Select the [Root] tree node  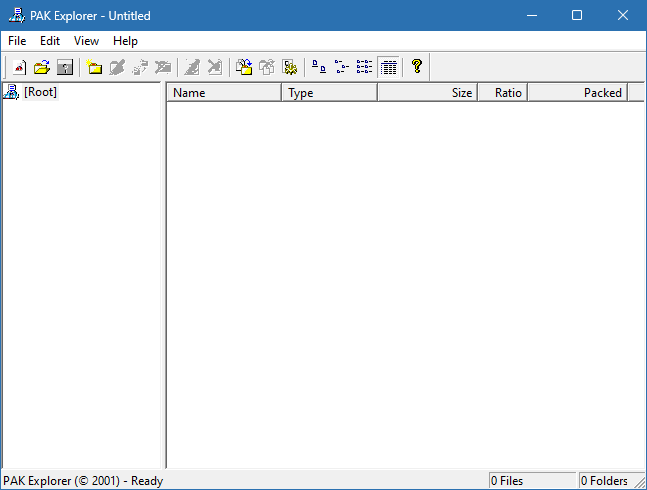[40, 92]
